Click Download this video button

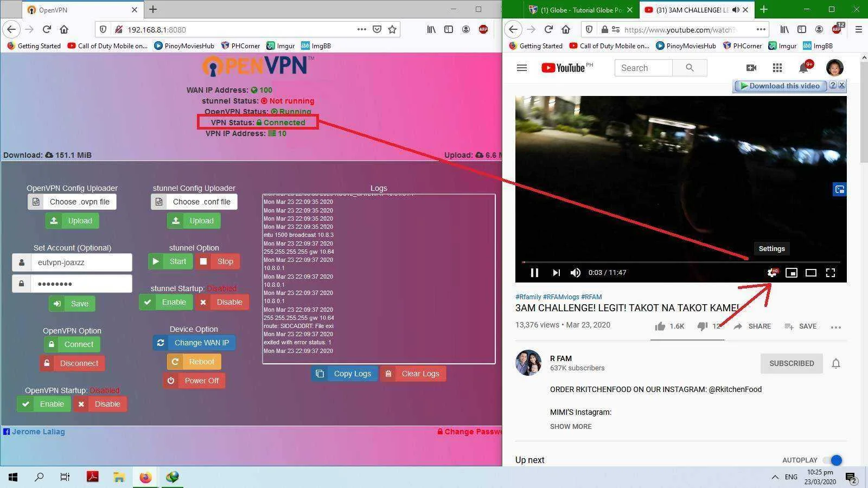(780, 86)
